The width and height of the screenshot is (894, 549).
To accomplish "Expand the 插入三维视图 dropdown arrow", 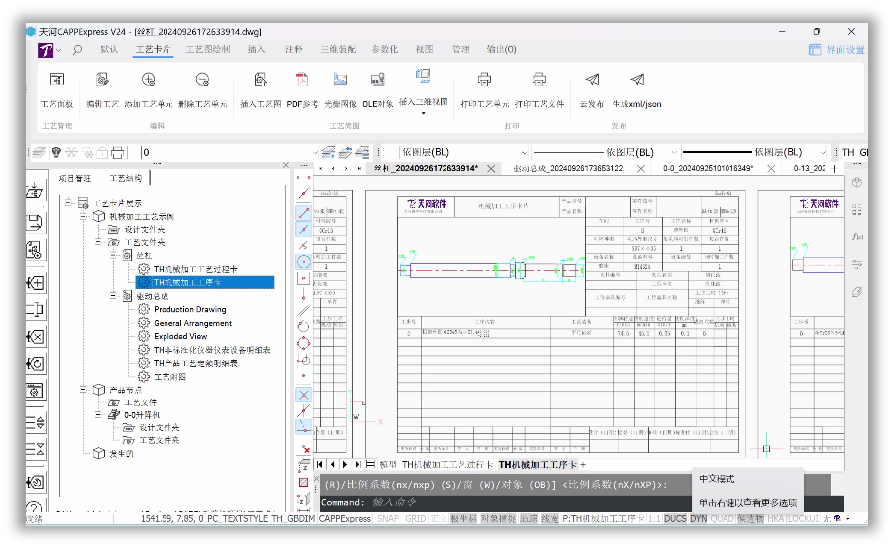I will (423, 113).
